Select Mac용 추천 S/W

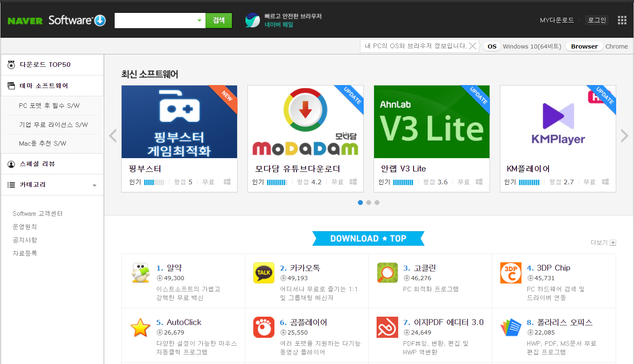click(x=43, y=144)
